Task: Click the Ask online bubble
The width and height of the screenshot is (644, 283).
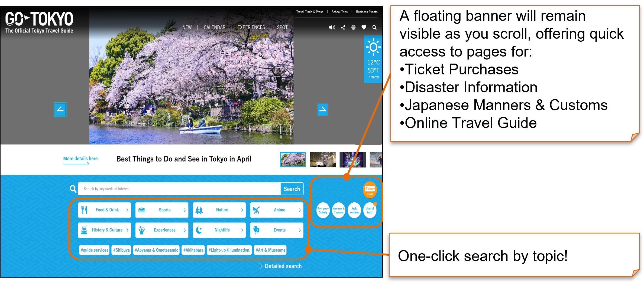Action: pyautogui.click(x=354, y=210)
